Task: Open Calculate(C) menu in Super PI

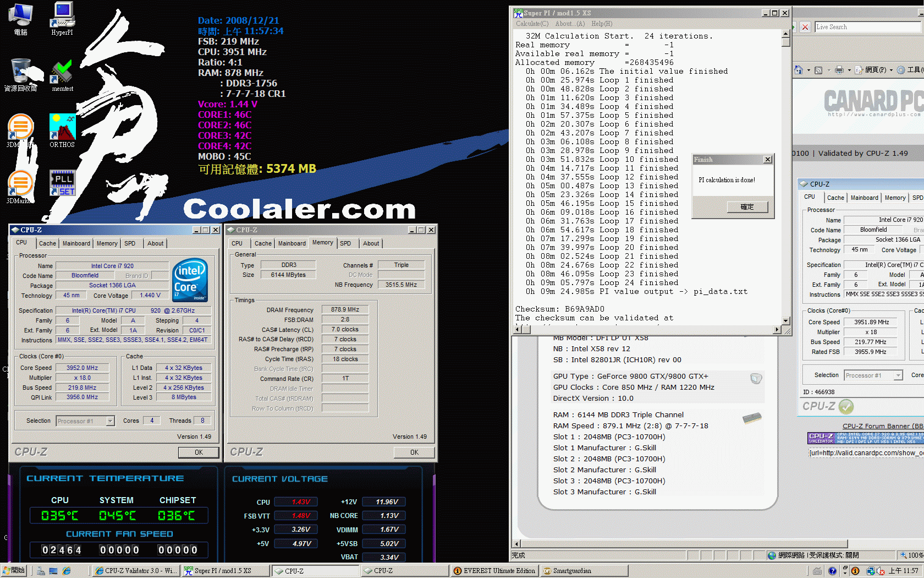Action: (x=532, y=24)
